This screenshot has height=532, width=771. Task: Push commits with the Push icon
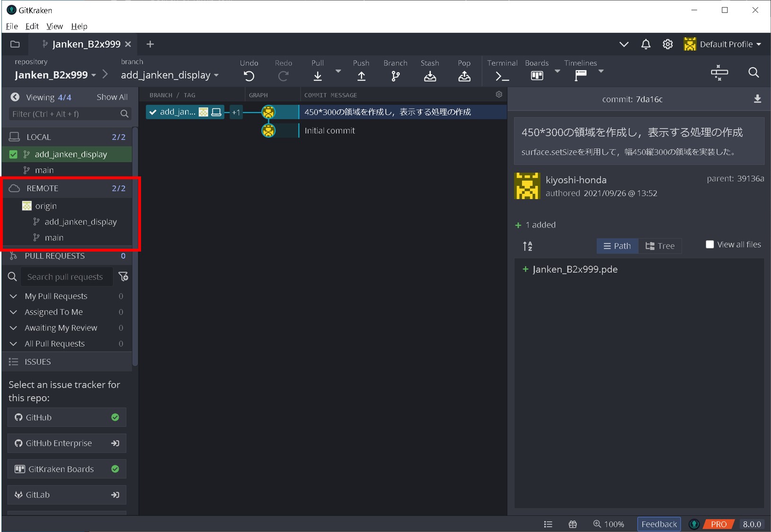pyautogui.click(x=361, y=76)
